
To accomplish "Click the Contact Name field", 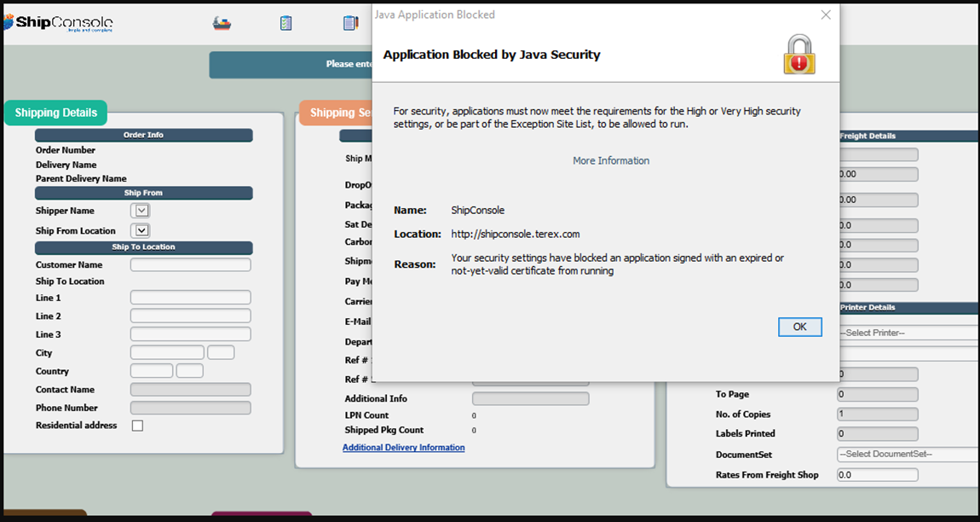I will (x=191, y=389).
